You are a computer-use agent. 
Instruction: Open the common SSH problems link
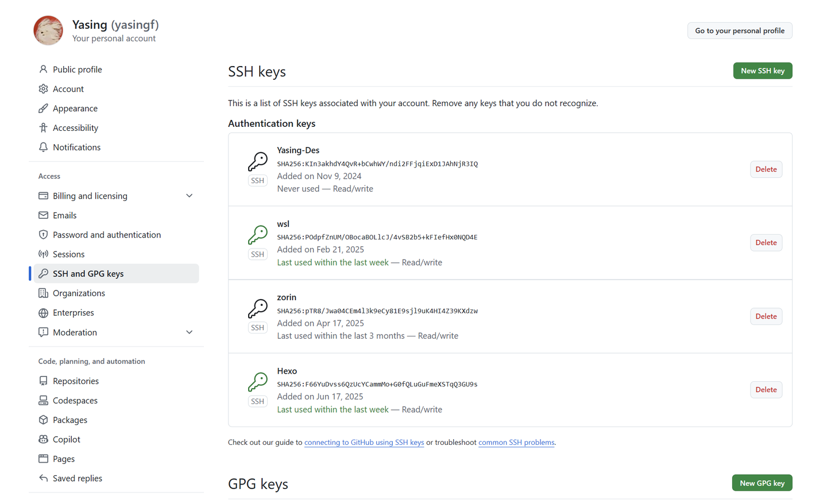[x=516, y=442]
